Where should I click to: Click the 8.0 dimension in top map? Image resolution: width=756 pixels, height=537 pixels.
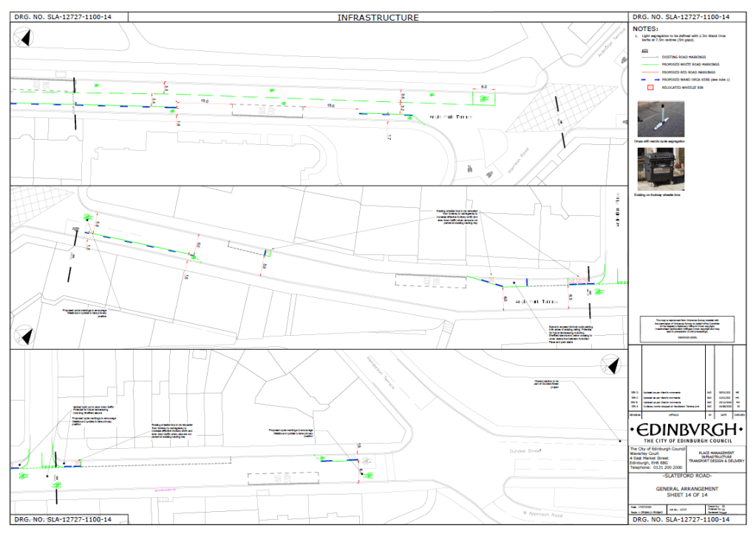click(x=485, y=87)
